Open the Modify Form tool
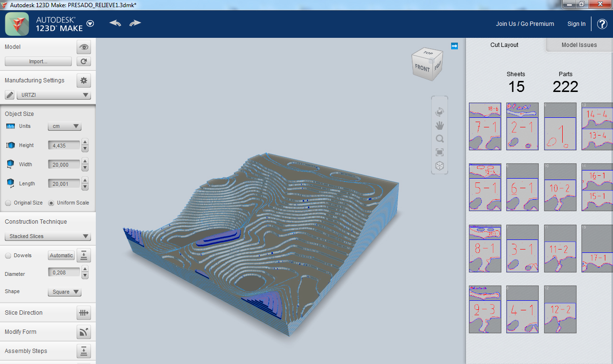Image resolution: width=613 pixels, height=364 pixels. [x=84, y=332]
